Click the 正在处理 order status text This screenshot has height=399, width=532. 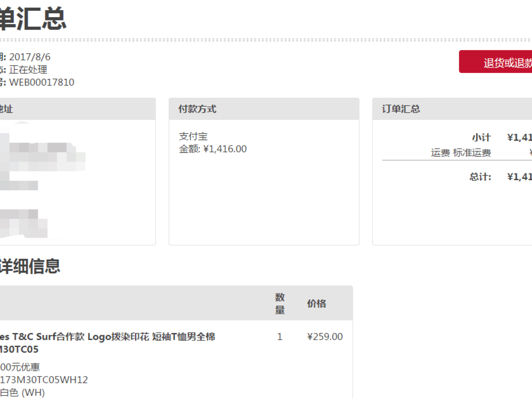pyautogui.click(x=28, y=69)
